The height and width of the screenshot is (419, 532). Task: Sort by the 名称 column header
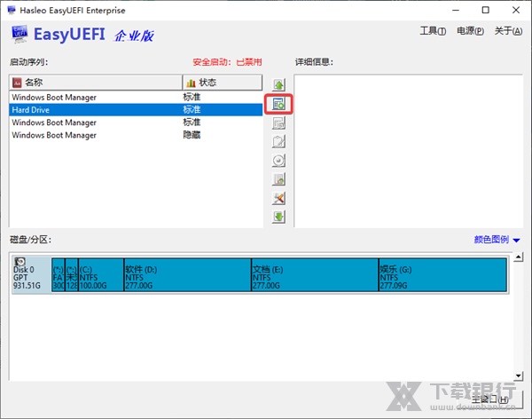[96, 83]
